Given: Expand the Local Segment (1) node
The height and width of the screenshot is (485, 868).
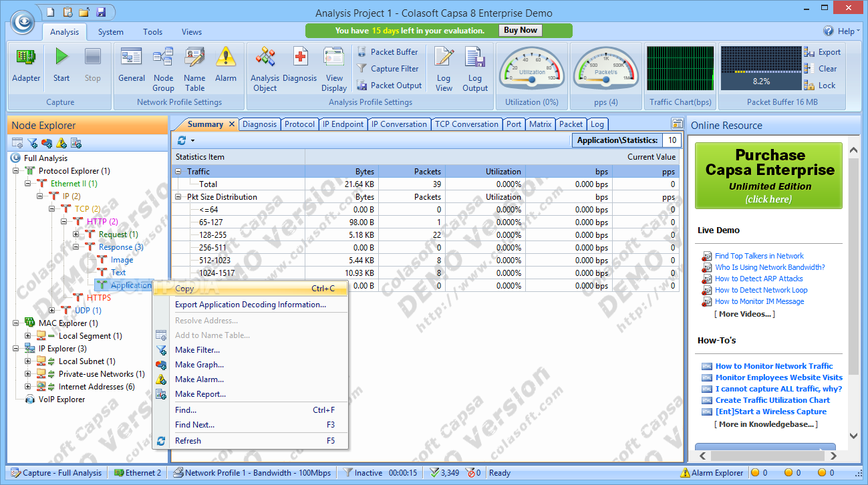Looking at the screenshot, I should point(28,336).
